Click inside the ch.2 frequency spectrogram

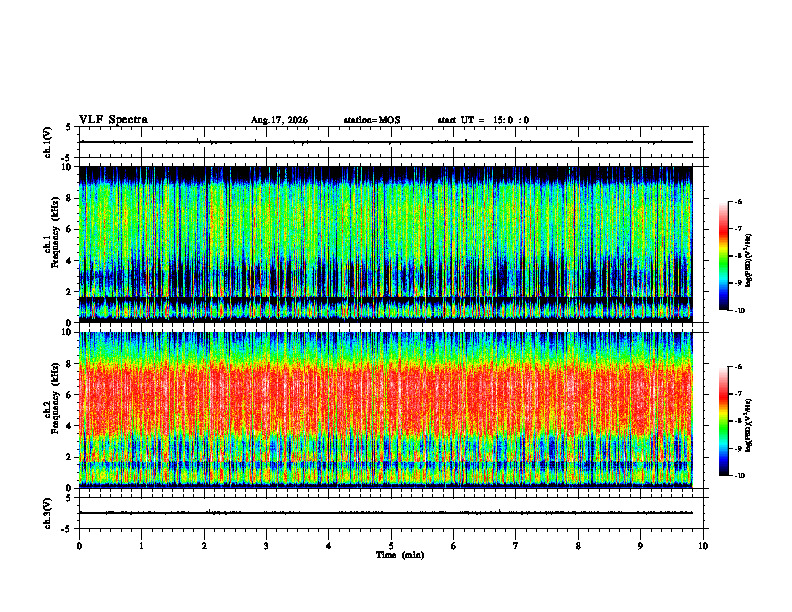386,410
